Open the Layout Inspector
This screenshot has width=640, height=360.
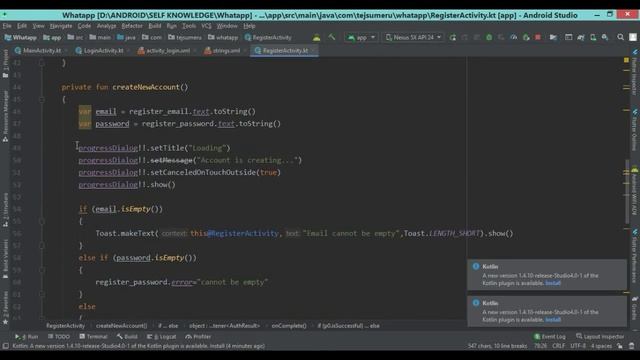click(600, 337)
